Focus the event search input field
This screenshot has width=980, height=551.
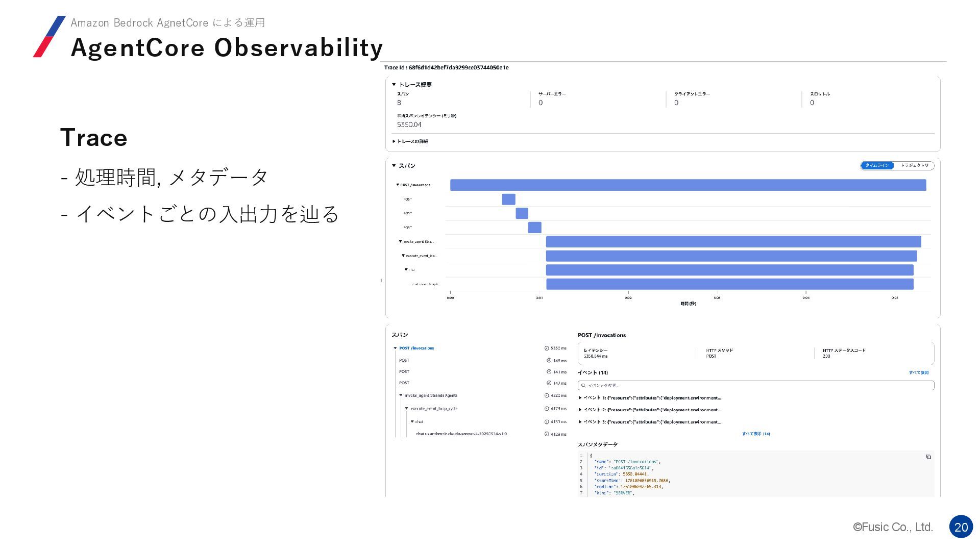point(755,386)
